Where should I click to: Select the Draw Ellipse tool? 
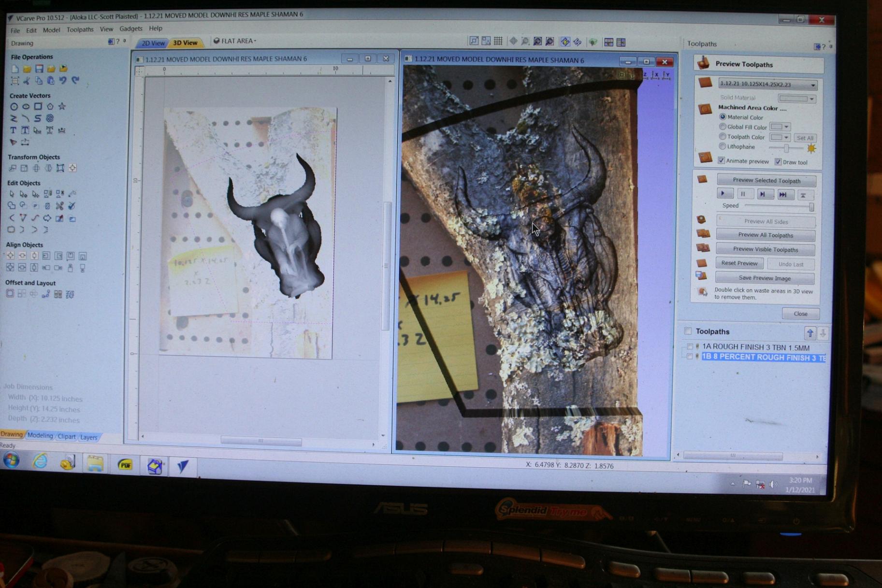point(26,107)
